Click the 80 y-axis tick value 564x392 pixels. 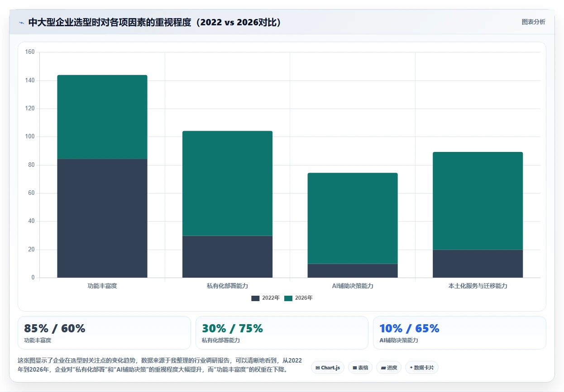(x=32, y=165)
